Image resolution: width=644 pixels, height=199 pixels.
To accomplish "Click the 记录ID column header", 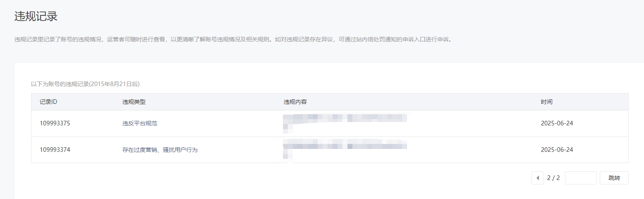I will pyautogui.click(x=48, y=102).
